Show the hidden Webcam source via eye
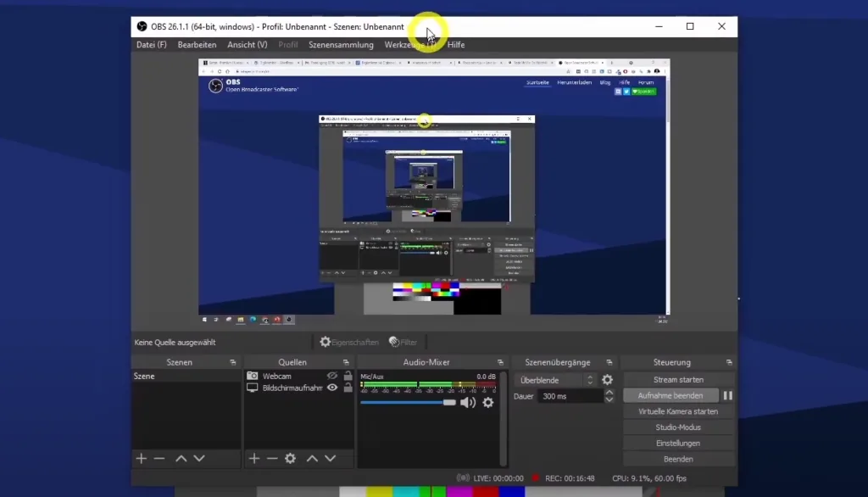868x497 pixels. click(332, 376)
